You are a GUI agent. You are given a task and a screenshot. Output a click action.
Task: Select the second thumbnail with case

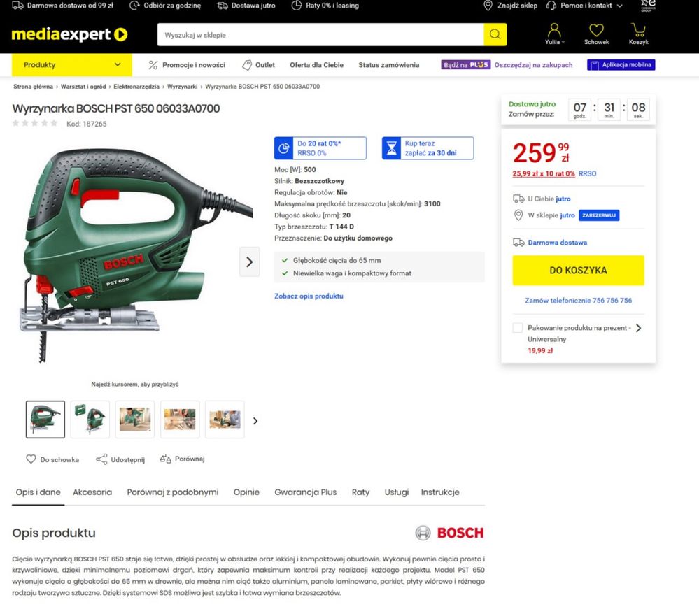point(90,419)
